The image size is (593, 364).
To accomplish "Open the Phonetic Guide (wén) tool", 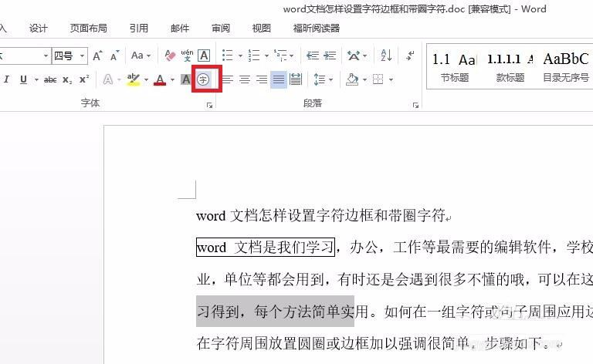I will click(x=187, y=56).
